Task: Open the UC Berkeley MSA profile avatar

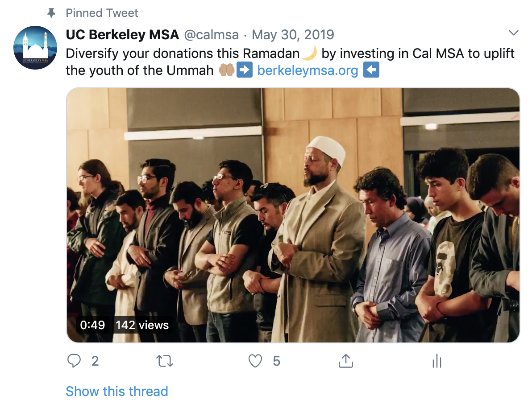Action: [36, 48]
